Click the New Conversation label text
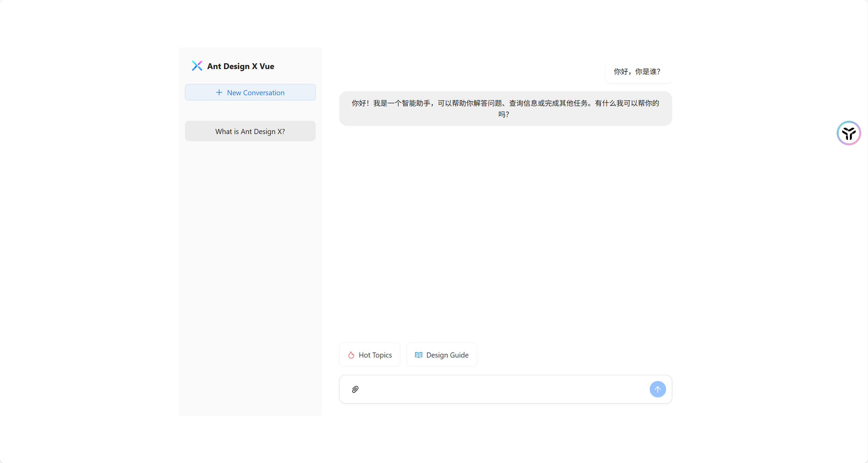868x463 pixels. [255, 93]
